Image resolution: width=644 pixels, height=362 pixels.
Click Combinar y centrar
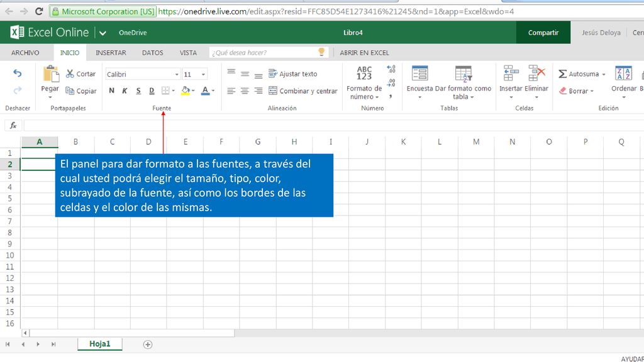click(303, 90)
